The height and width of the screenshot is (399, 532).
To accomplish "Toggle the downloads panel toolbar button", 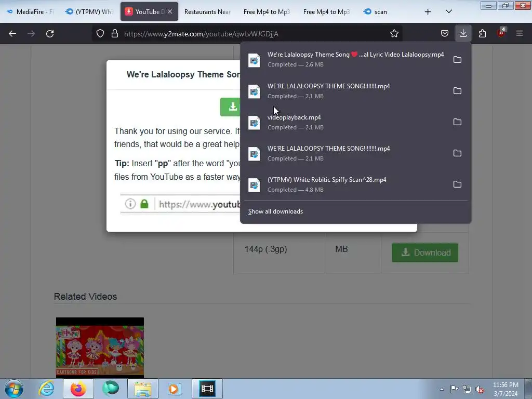I will 463,34.
